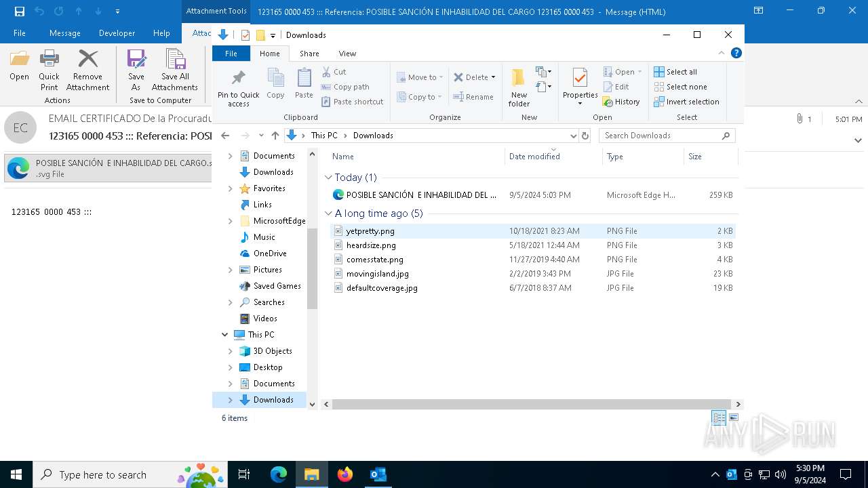Click Select all
868x488 pixels.
675,72
